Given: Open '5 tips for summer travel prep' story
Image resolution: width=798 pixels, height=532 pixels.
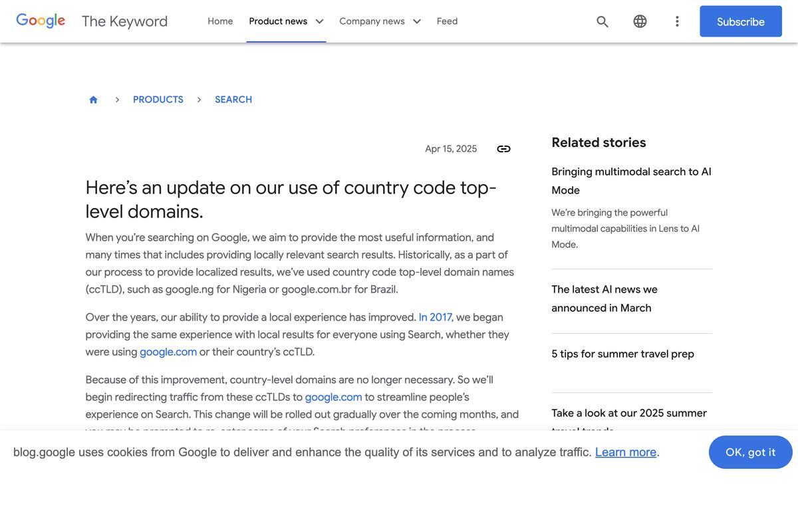Looking at the screenshot, I should click(623, 354).
